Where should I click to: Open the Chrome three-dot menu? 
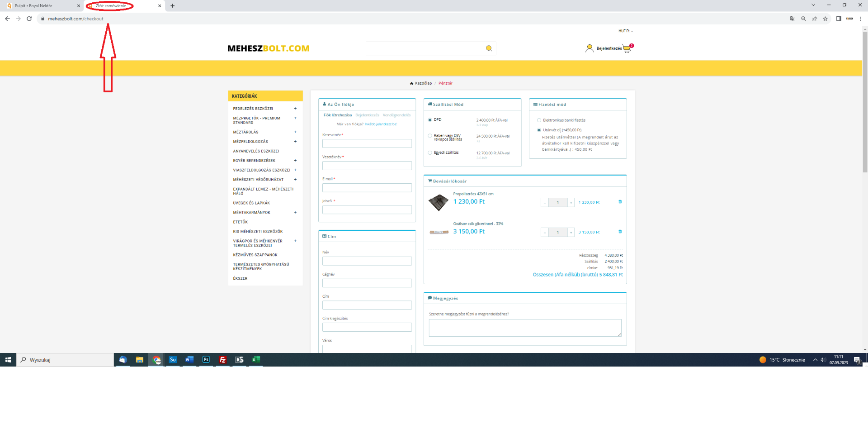861,19
